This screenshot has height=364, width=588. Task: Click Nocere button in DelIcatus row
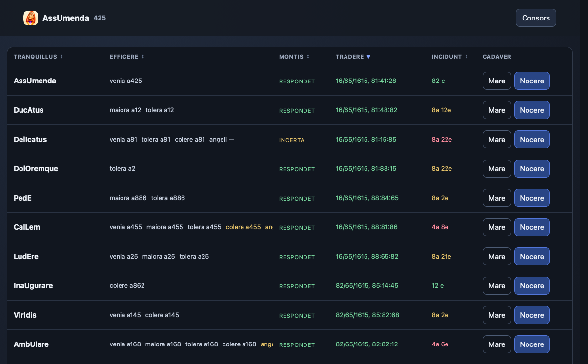[x=532, y=140]
